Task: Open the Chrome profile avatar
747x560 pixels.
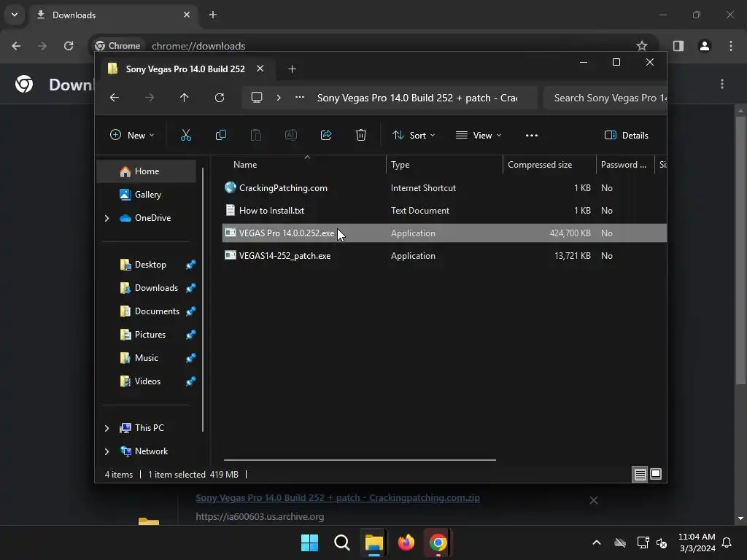Action: [705, 46]
